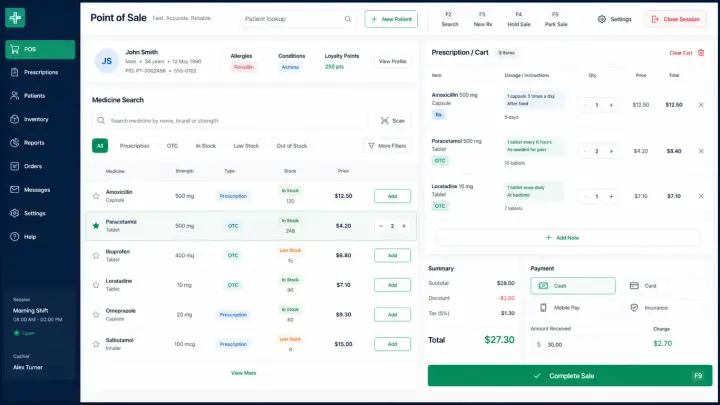Screen dimensions: 720x405
Task: Open the Reports section
Action: point(40,142)
